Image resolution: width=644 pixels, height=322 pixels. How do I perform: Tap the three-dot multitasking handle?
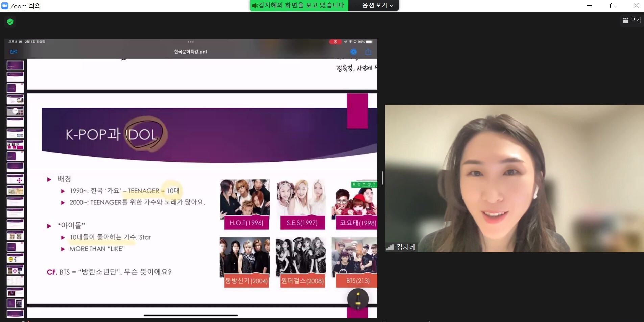[191, 42]
